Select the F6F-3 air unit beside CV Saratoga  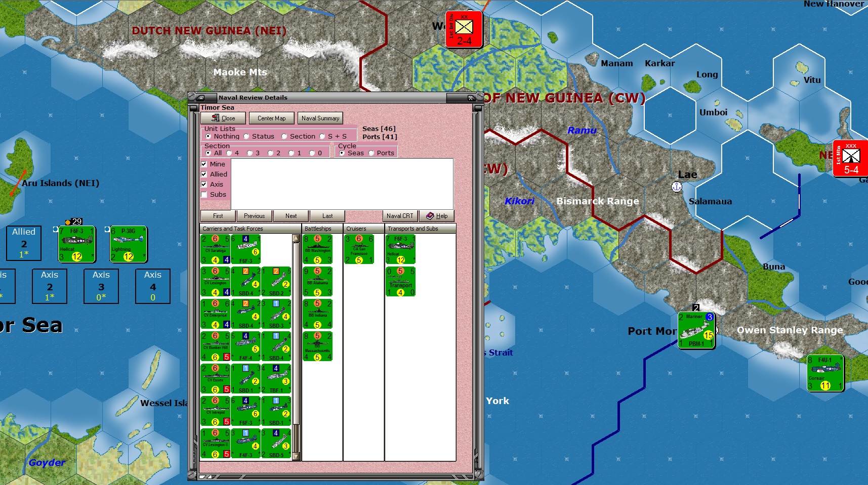click(x=246, y=249)
